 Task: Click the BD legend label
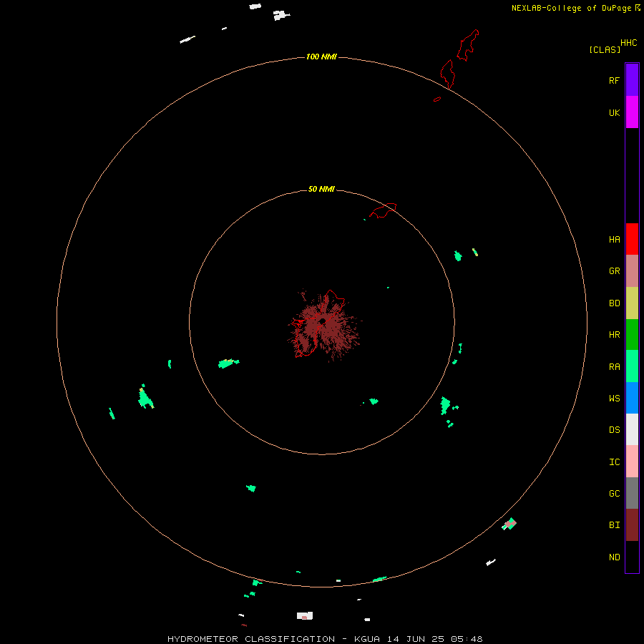(614, 303)
